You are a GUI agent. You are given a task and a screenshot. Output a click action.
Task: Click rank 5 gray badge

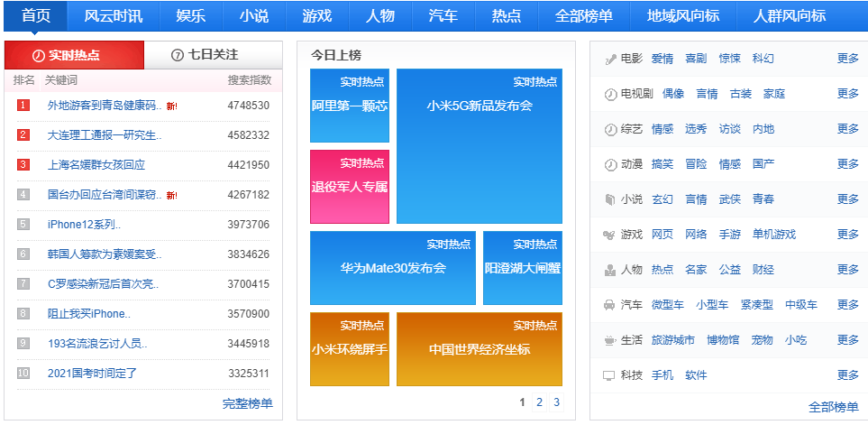click(x=23, y=225)
